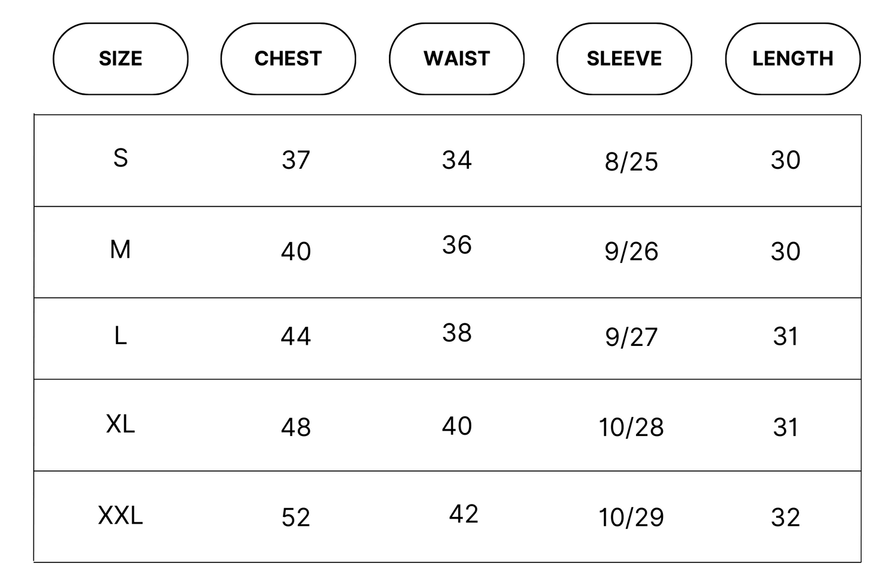Click the LENGTH header pill

coord(792,58)
